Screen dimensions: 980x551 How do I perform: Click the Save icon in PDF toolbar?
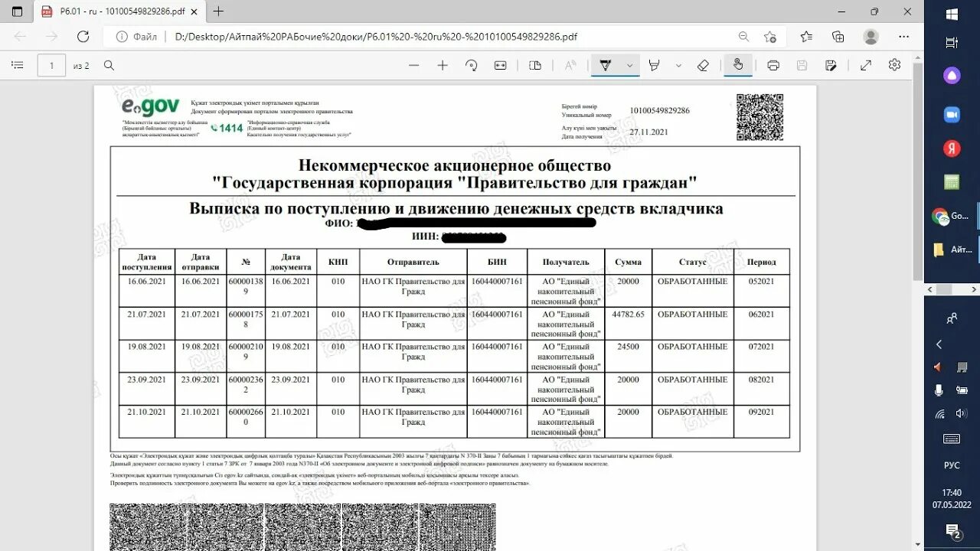802,65
